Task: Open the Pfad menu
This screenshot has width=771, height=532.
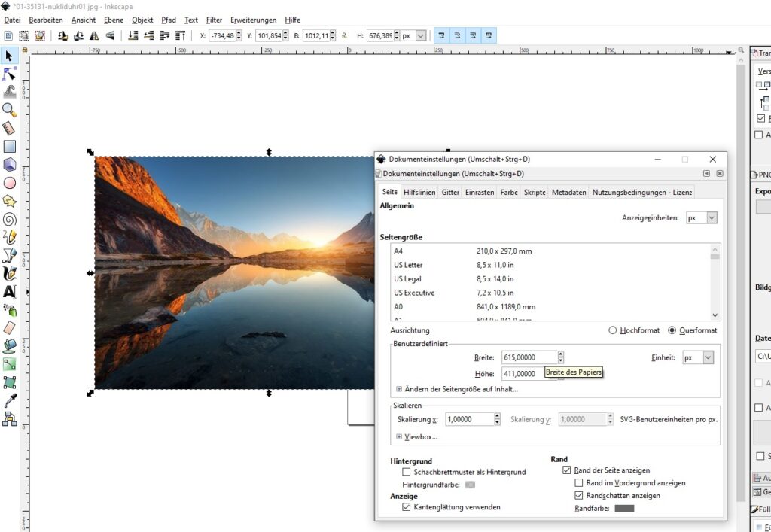Action: pyautogui.click(x=168, y=20)
